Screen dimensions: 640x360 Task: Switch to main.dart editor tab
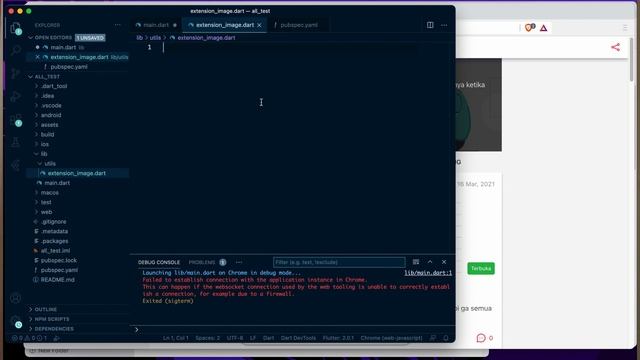[156, 25]
